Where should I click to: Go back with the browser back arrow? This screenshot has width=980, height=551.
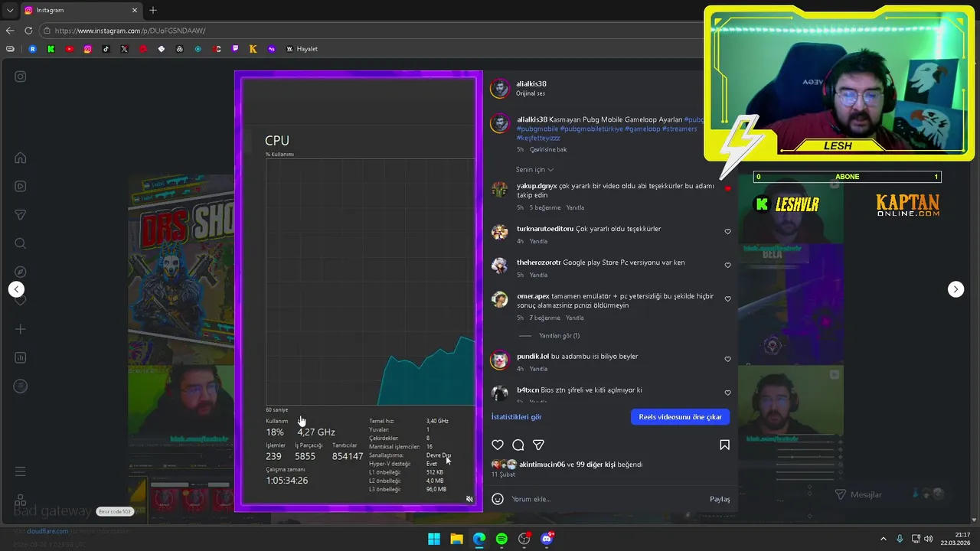pyautogui.click(x=10, y=31)
